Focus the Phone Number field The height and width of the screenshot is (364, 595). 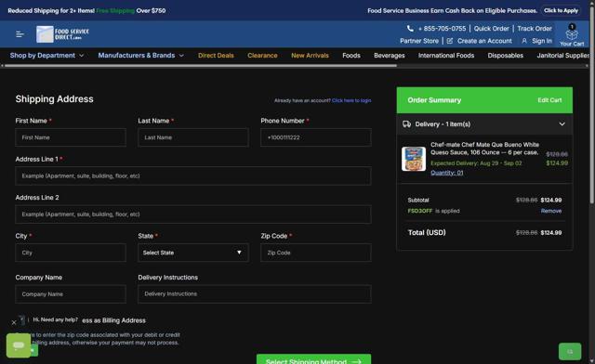tap(316, 137)
